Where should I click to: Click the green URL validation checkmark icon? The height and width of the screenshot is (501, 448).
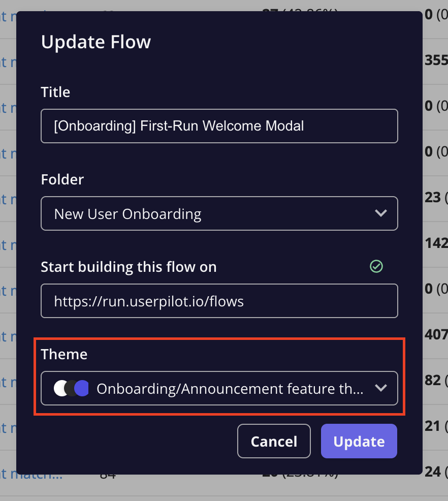[x=376, y=266]
